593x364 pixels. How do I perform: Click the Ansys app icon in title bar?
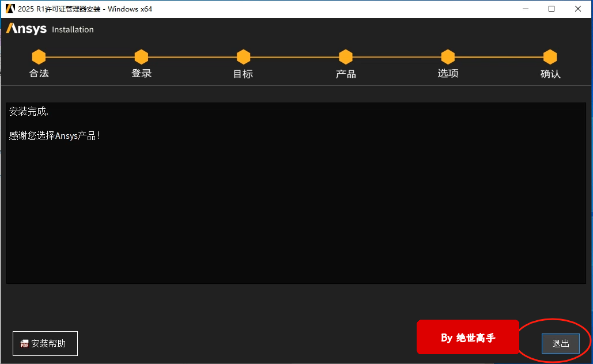point(9,9)
